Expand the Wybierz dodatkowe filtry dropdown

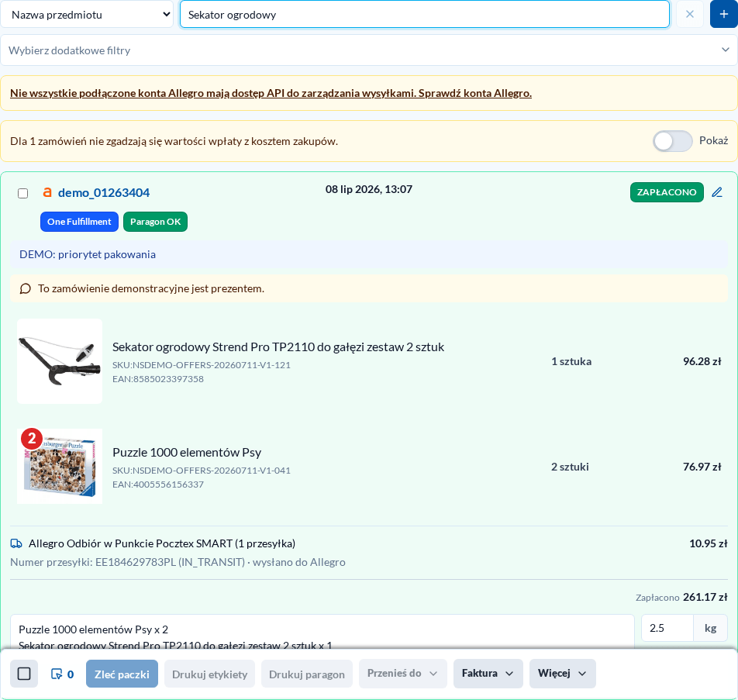pos(369,50)
